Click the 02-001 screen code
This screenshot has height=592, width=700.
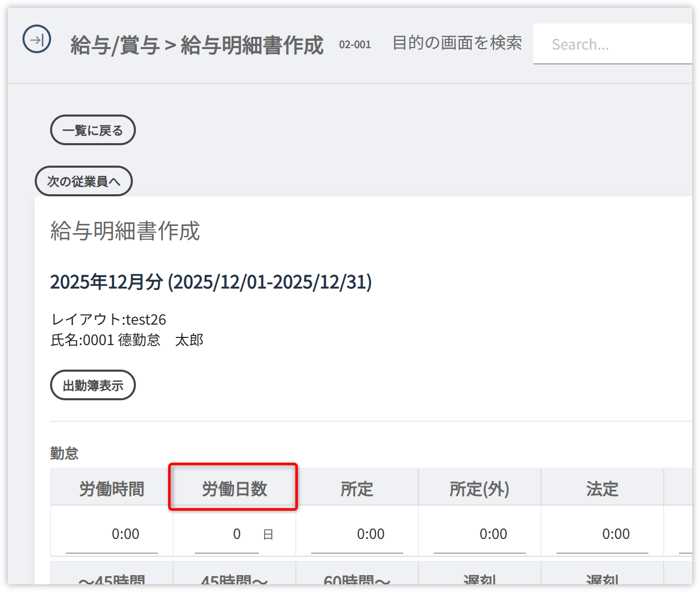[355, 45]
